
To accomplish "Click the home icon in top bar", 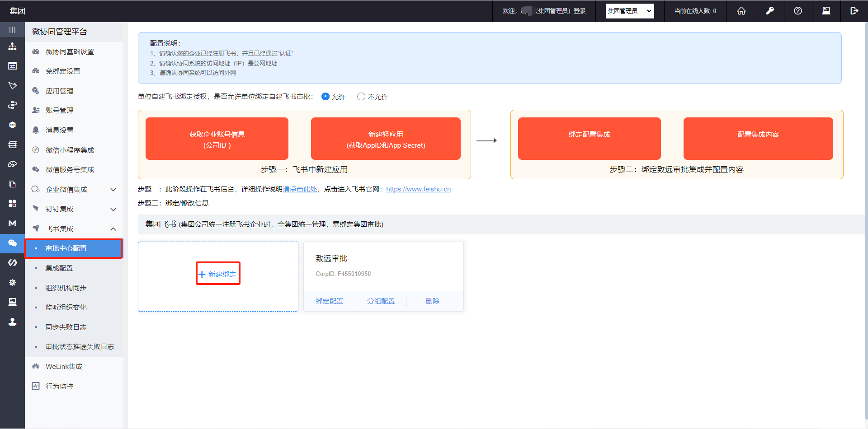I will click(x=741, y=11).
